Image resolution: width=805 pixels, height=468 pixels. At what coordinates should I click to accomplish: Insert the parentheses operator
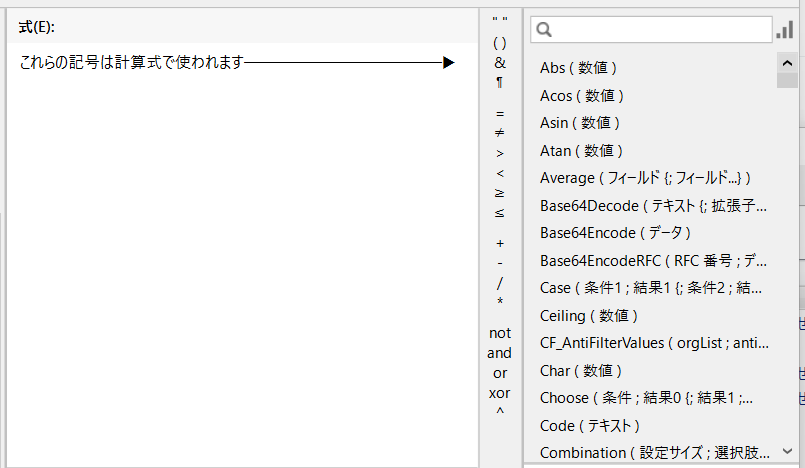(x=500, y=43)
